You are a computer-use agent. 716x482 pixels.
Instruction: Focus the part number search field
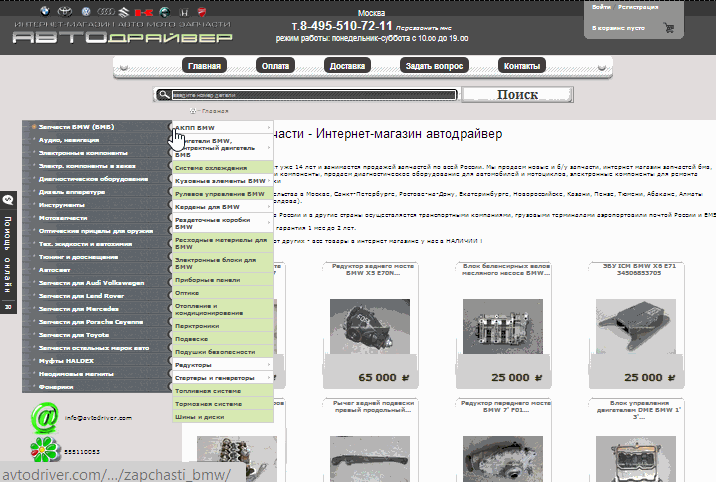(x=314, y=95)
